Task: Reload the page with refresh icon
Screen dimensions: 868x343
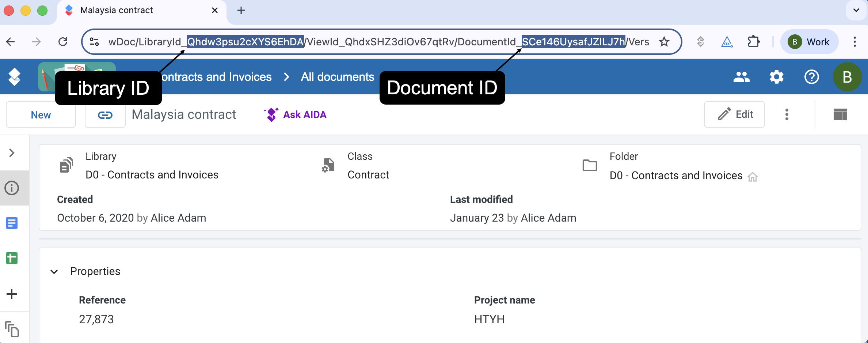Action: pos(63,42)
